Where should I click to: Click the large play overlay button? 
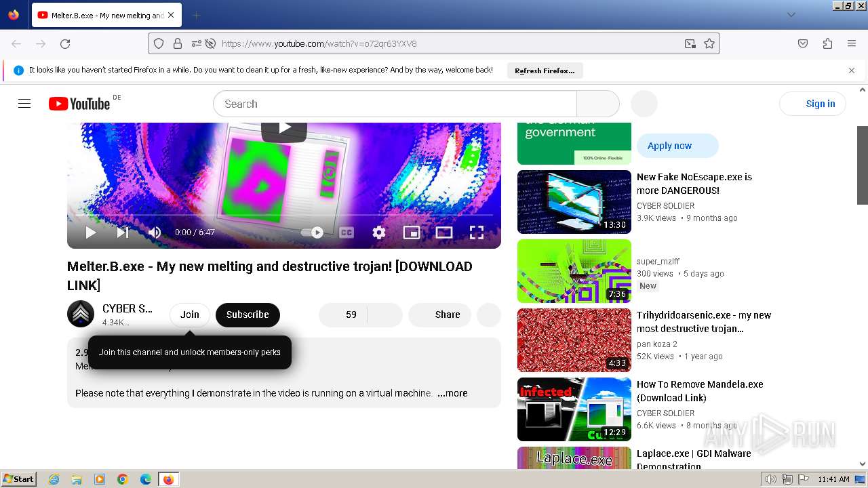[284, 130]
